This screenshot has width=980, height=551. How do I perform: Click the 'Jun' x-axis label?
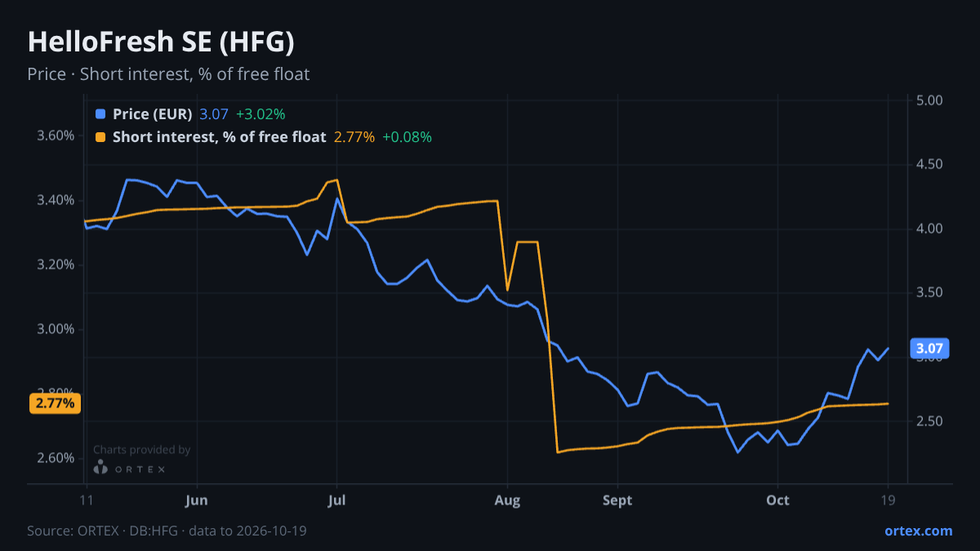pyautogui.click(x=197, y=500)
